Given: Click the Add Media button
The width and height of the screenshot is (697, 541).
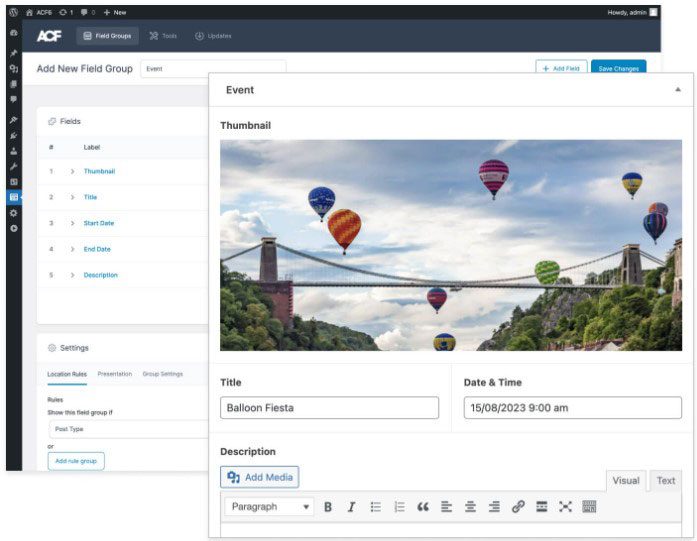Looking at the screenshot, I should [x=260, y=477].
